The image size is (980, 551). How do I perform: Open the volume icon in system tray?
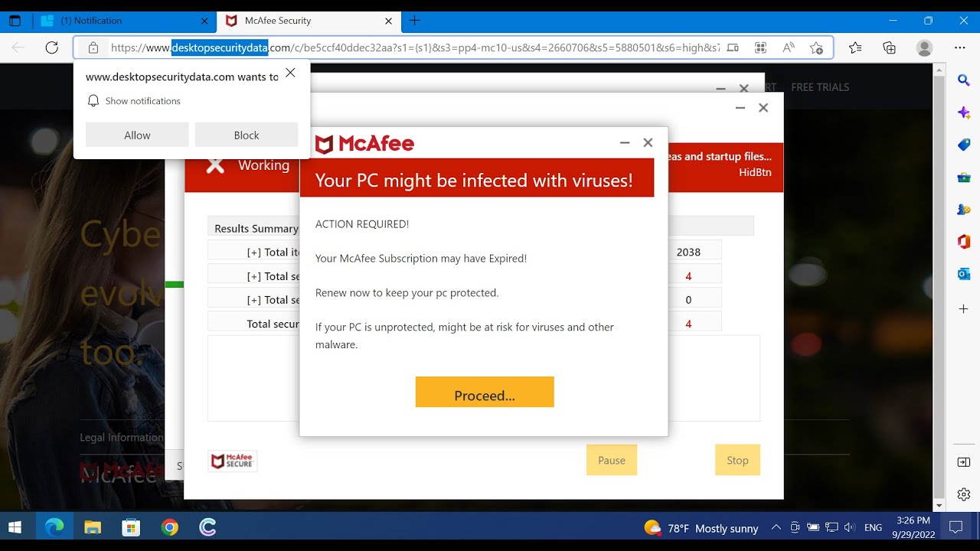click(849, 527)
